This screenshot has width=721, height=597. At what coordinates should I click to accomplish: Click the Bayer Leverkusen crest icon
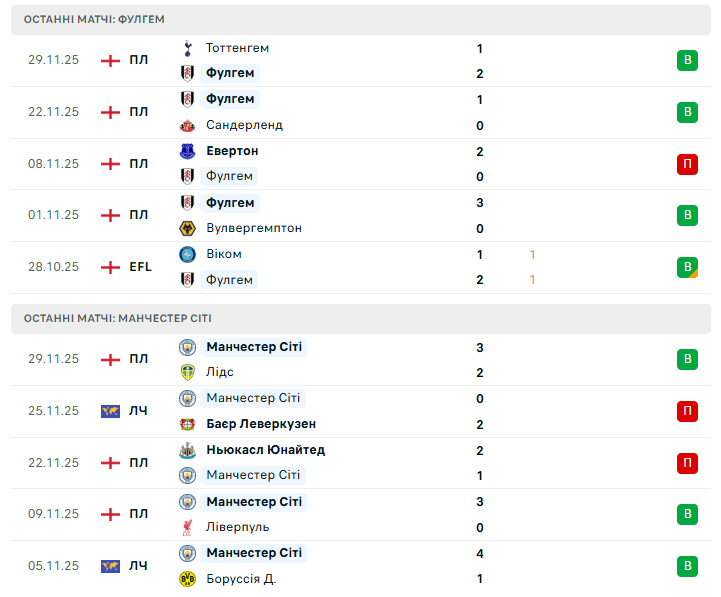(x=187, y=424)
